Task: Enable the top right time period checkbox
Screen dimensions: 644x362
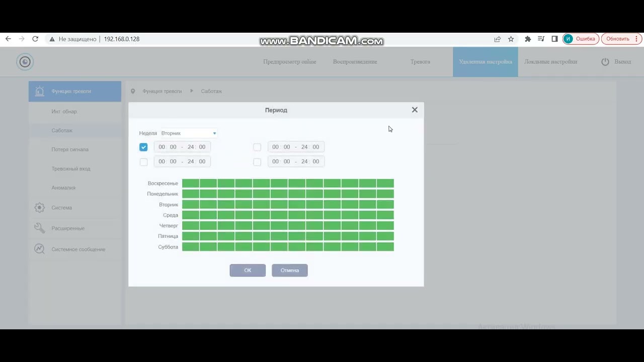Action: (x=257, y=147)
